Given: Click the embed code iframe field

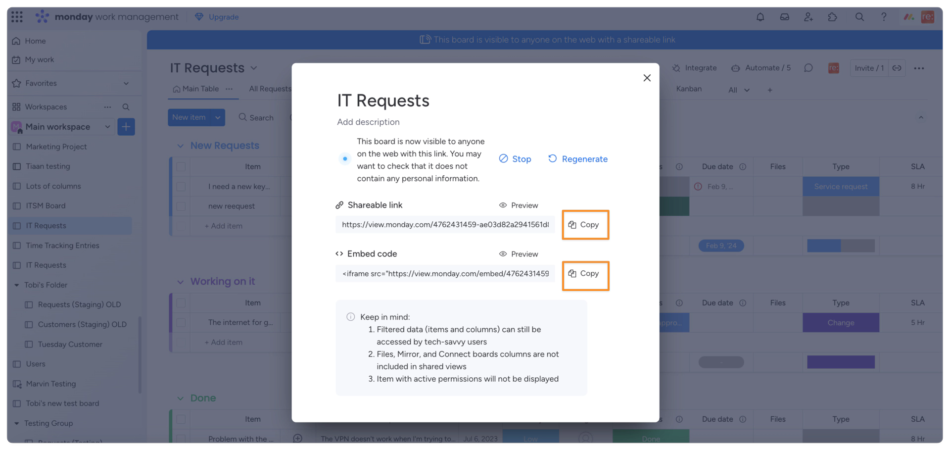Looking at the screenshot, I should click(445, 273).
